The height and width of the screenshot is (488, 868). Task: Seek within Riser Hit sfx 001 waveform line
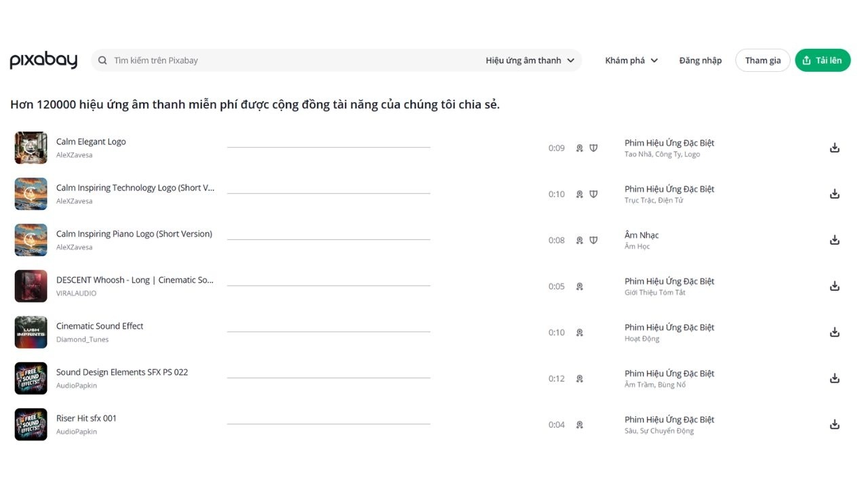point(329,424)
